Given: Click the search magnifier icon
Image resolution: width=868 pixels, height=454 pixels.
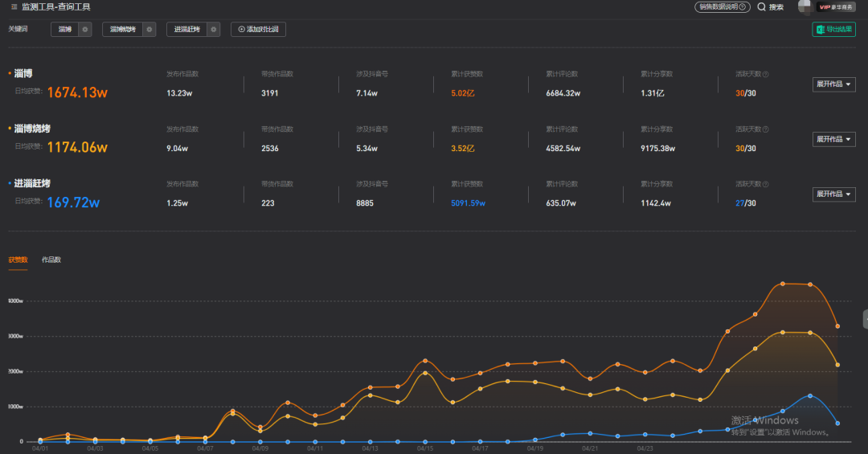Looking at the screenshot, I should pyautogui.click(x=762, y=7).
